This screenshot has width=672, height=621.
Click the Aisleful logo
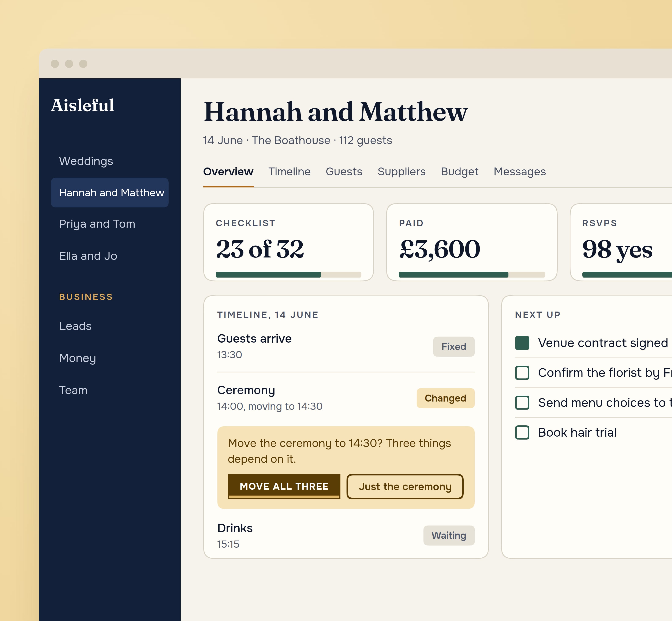coord(82,105)
